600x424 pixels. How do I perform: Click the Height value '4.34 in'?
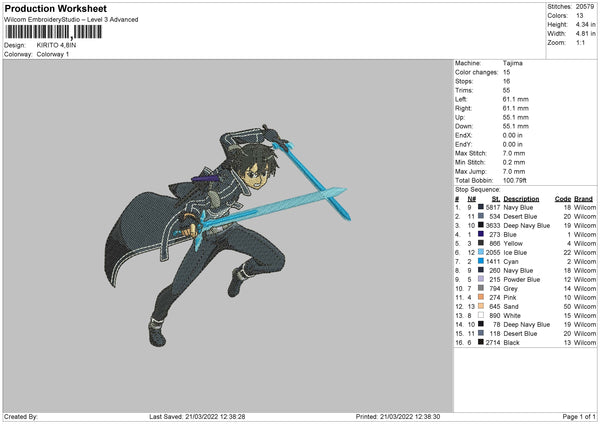(585, 24)
